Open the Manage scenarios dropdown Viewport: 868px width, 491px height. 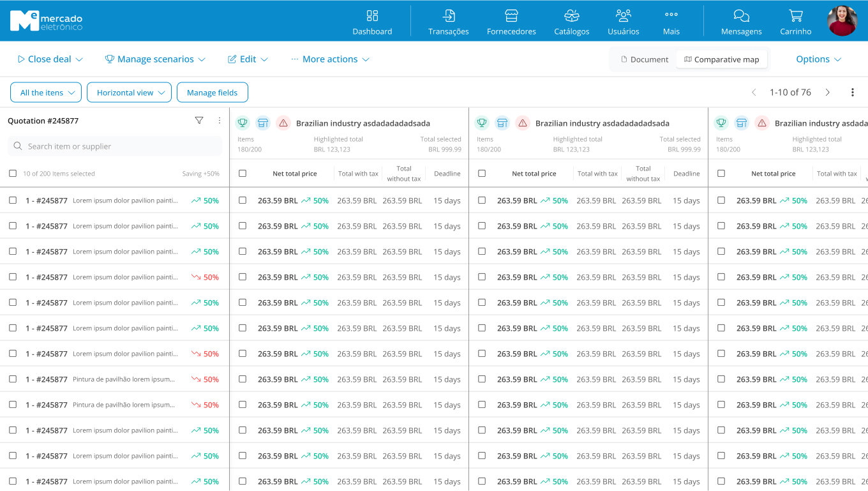pos(155,59)
